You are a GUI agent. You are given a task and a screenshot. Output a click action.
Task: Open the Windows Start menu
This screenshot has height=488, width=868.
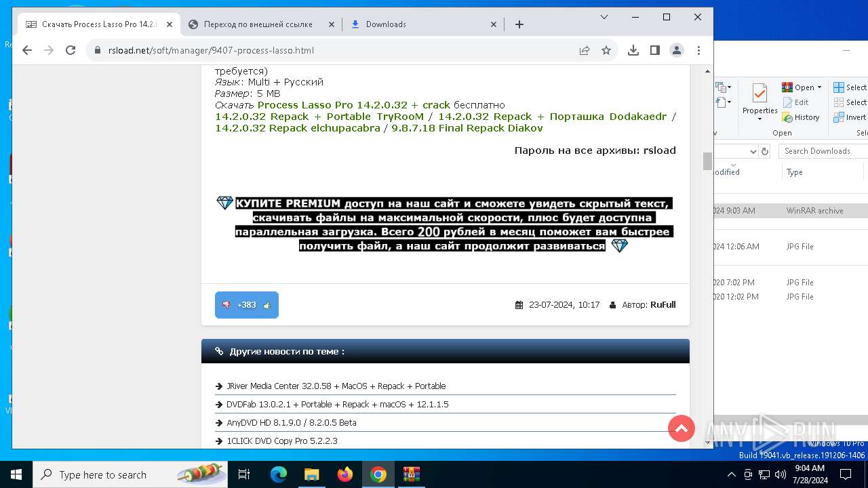16,474
